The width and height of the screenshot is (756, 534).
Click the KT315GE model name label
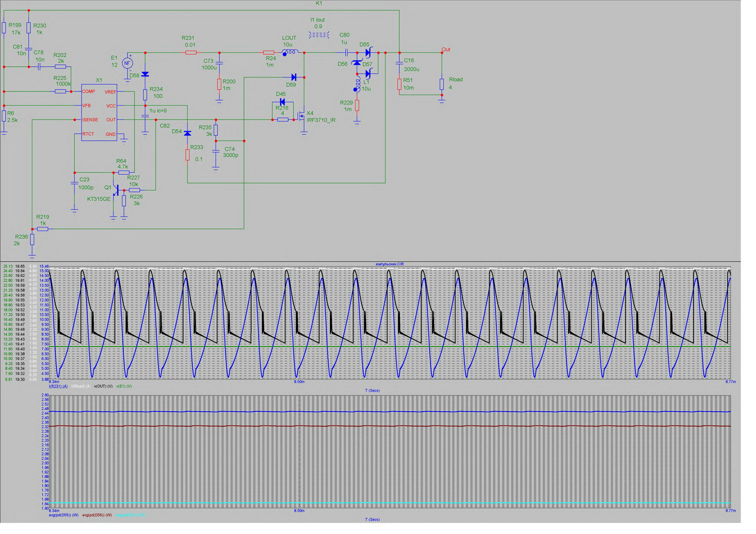click(99, 199)
